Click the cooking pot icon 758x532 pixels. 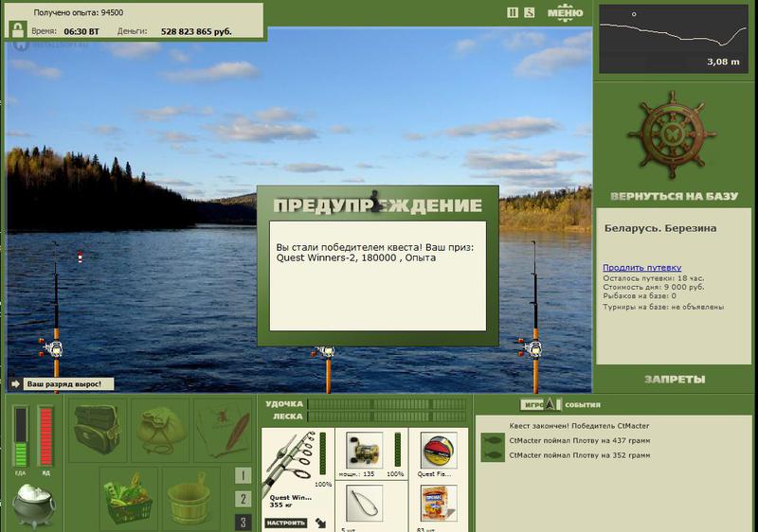33,505
